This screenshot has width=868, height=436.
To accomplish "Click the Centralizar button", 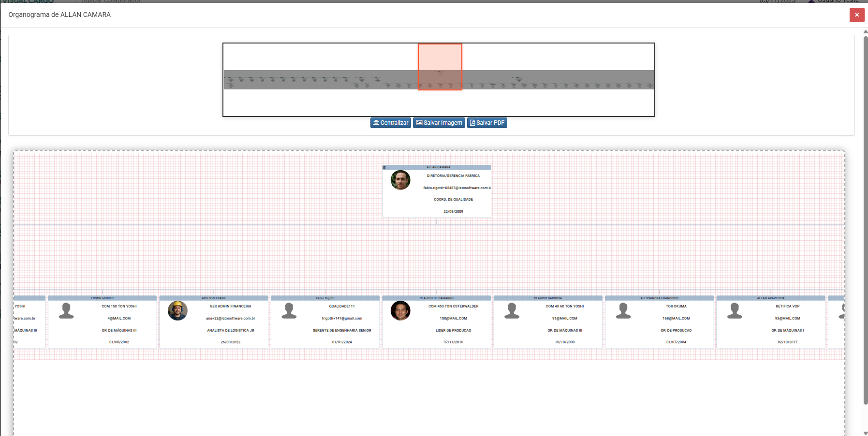I will pos(390,123).
